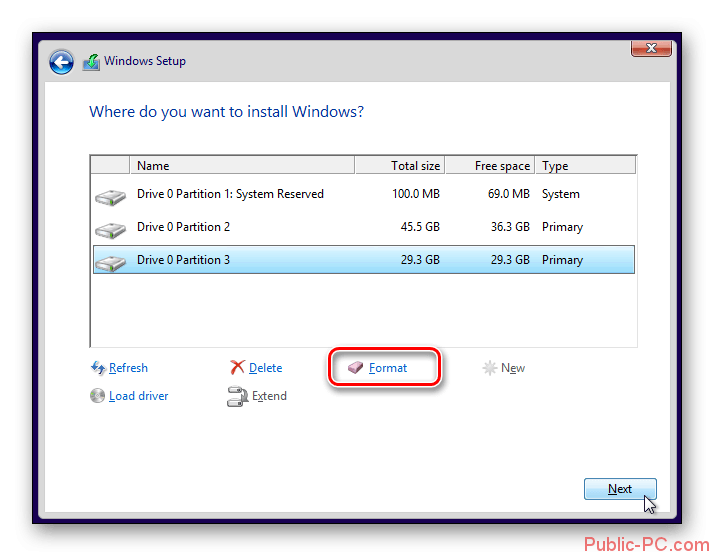Sort by the Free space column header
This screenshot has width=714, height=556.
point(490,165)
